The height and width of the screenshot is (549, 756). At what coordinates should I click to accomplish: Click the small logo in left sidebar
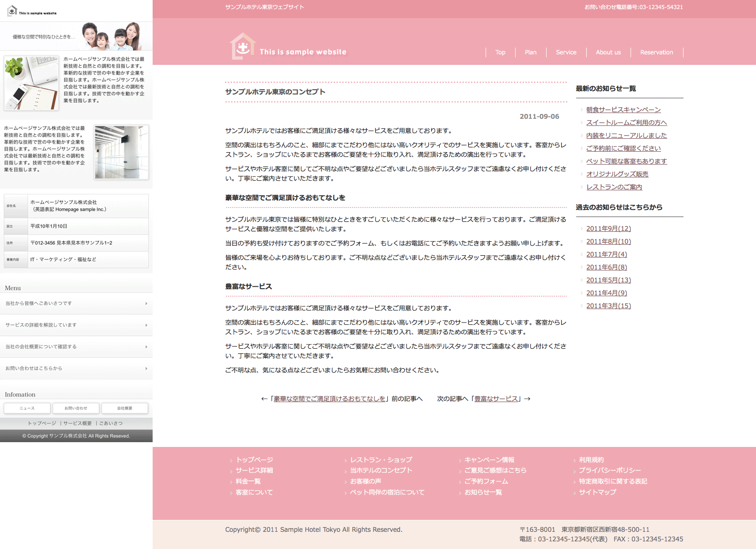[12, 11]
